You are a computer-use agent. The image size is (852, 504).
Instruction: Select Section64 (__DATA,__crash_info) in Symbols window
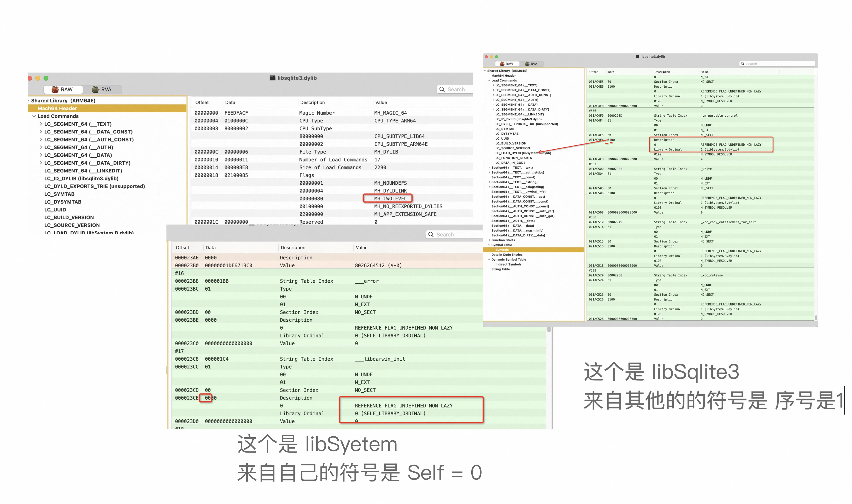coord(517,231)
